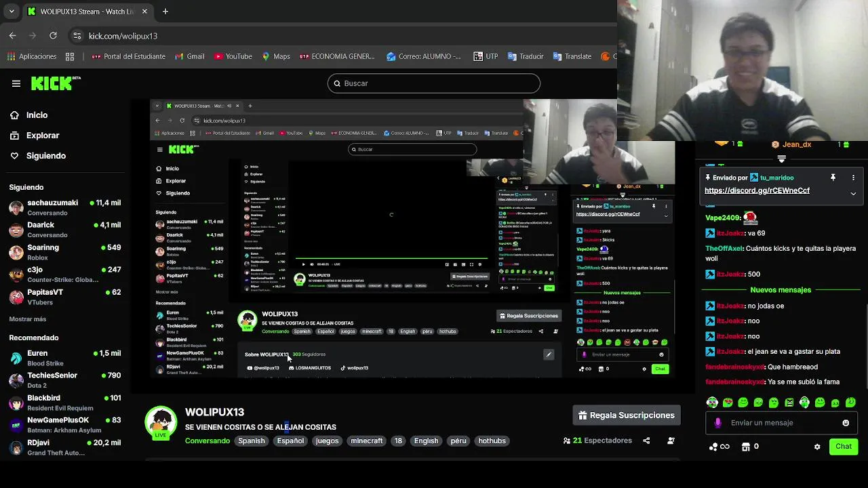868x488 pixels.
Task: Open the ECONOMIA GENER... bookmark
Action: 336,56
